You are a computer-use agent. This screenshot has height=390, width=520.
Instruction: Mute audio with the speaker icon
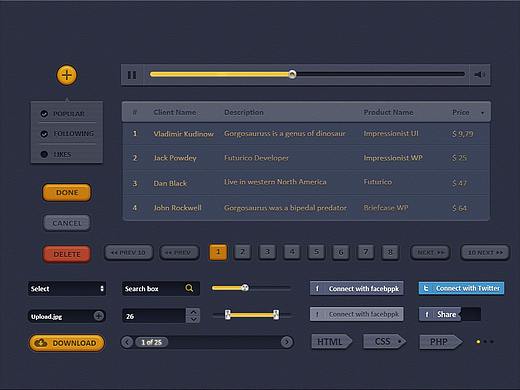(x=480, y=75)
